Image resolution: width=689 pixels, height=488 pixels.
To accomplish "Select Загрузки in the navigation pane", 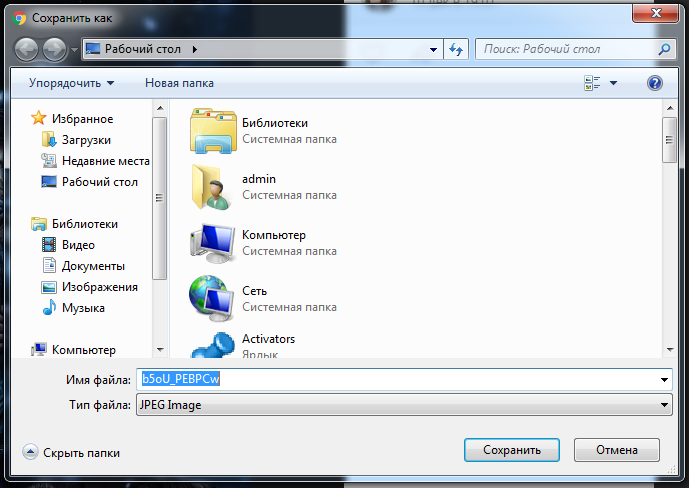I will 86,140.
